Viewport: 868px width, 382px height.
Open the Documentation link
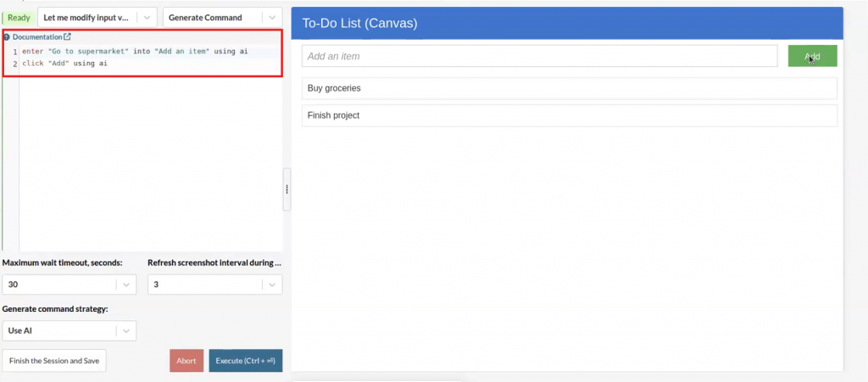coord(37,37)
